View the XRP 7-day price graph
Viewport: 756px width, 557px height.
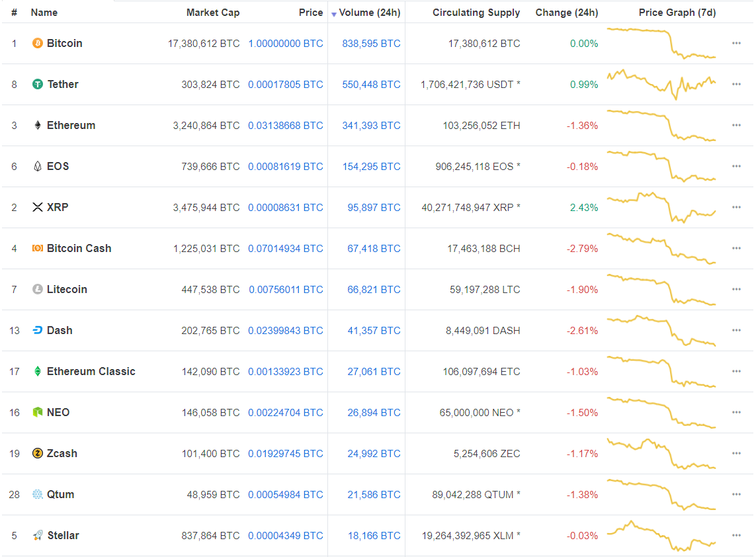coord(661,207)
